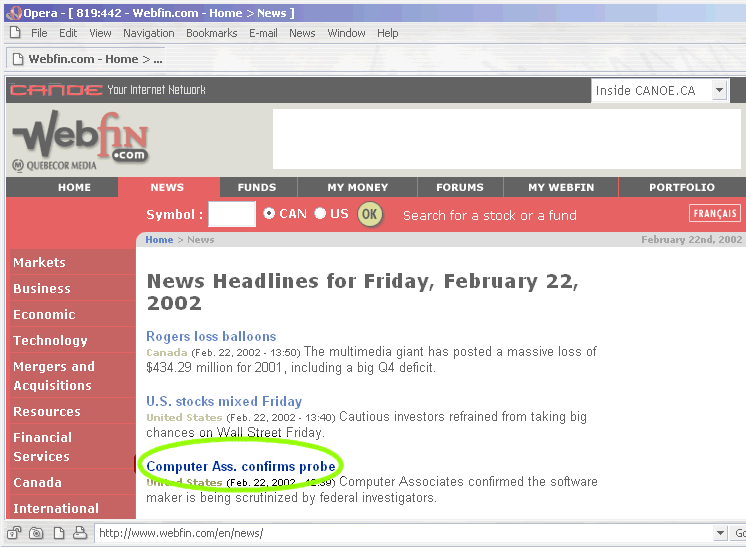Click the Opera logo in title bar
Screen dimensions: 746x548
pyautogui.click(x=14, y=13)
